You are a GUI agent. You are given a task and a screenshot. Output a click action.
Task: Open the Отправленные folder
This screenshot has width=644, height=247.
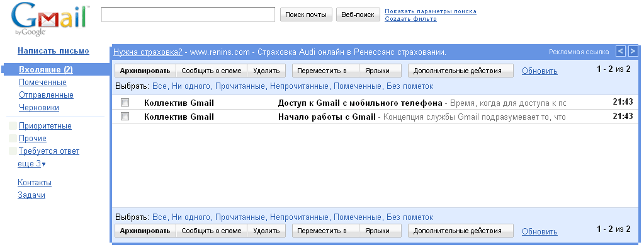coord(46,95)
